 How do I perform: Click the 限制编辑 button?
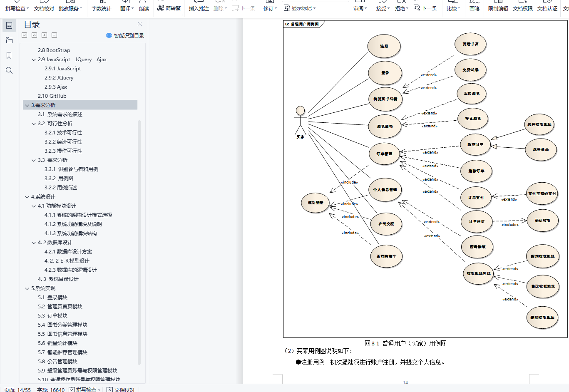point(498,8)
